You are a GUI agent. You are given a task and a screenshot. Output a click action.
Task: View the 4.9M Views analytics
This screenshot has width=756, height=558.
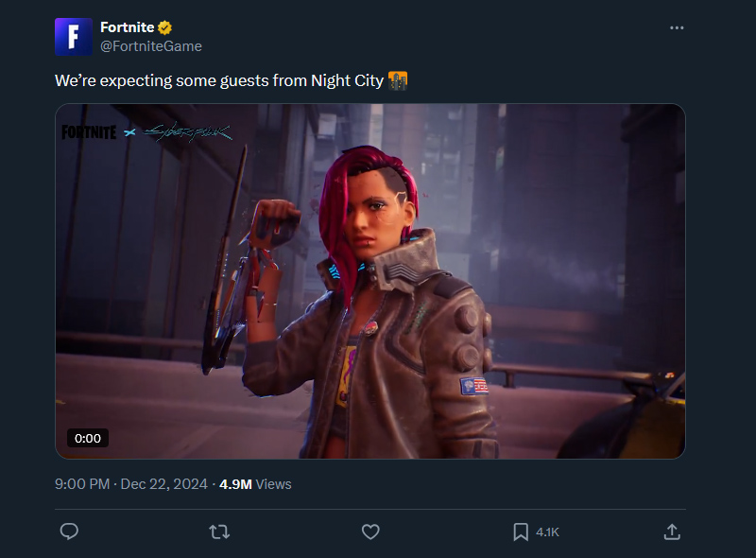255,484
